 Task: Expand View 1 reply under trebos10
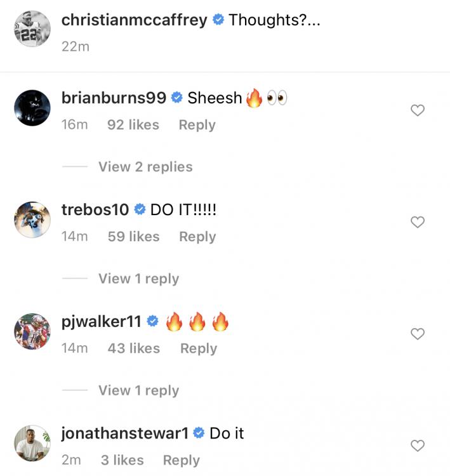pyautogui.click(x=138, y=279)
